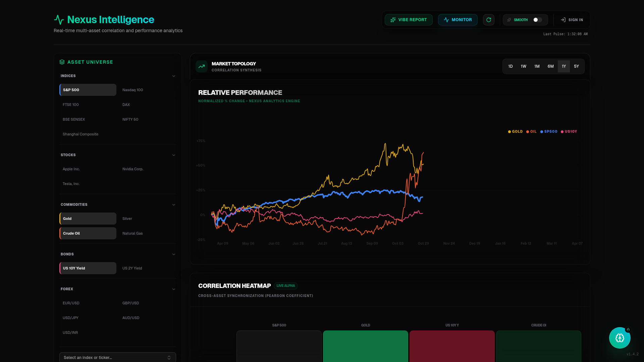This screenshot has height=362, width=644.
Task: Click the OIL legend entry
Action: click(532, 132)
